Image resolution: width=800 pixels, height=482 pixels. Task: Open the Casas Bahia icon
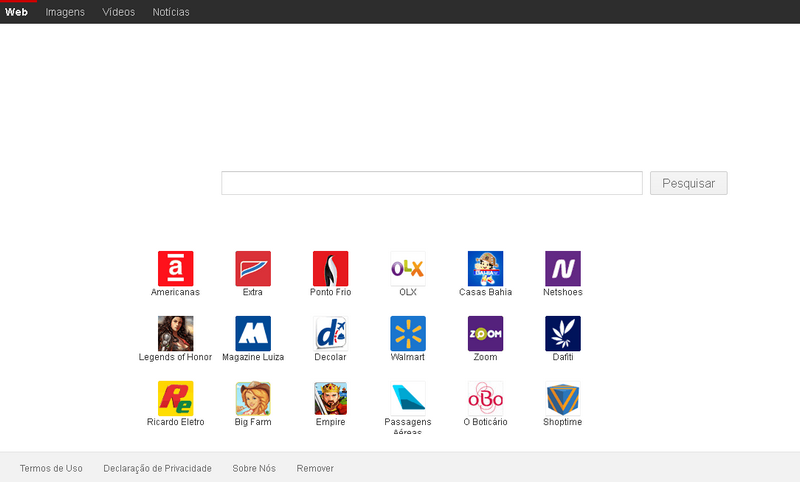485,268
